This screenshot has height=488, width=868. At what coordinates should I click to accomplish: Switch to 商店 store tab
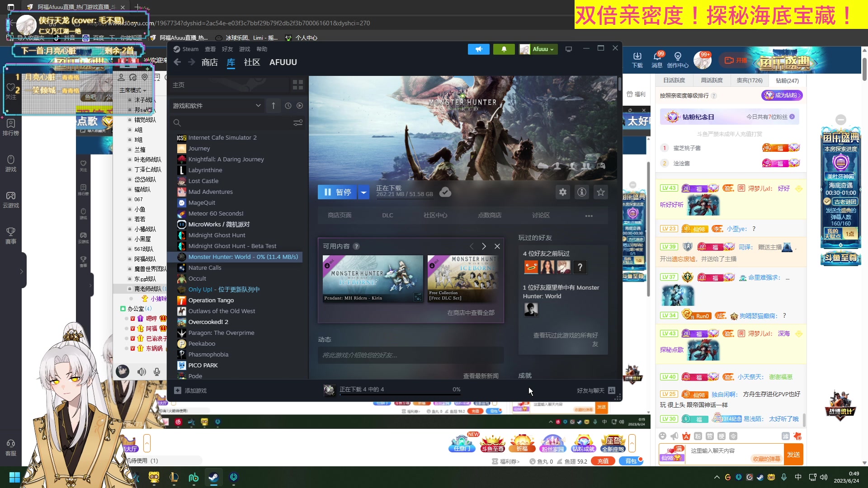tap(210, 62)
